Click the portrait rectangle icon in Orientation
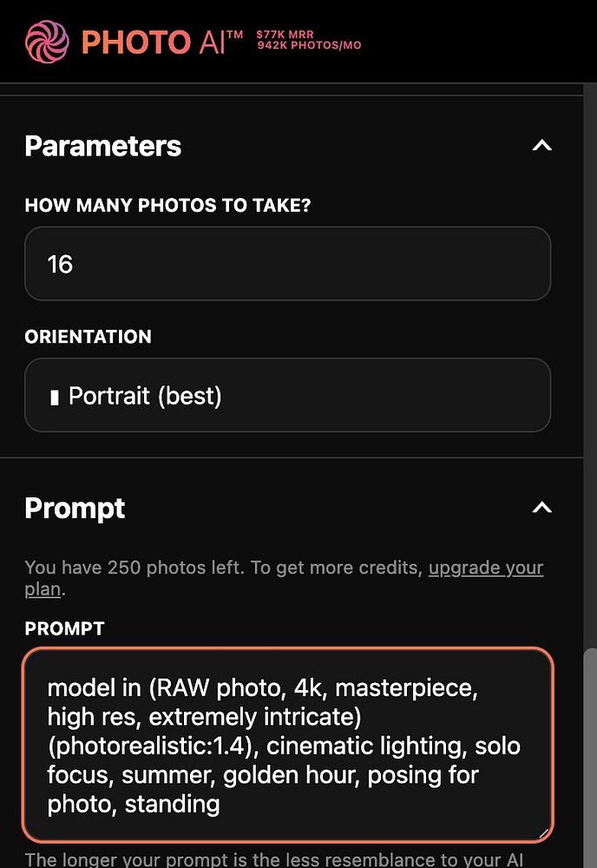 (x=55, y=398)
